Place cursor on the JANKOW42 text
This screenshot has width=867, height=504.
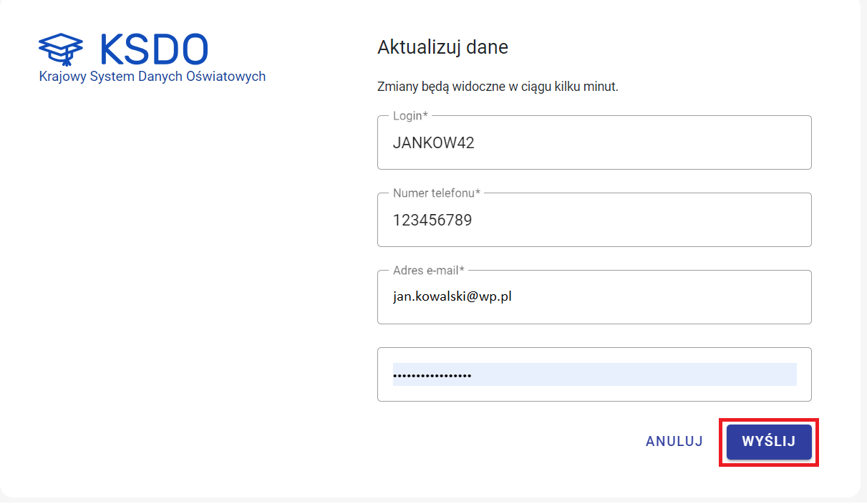click(x=433, y=143)
